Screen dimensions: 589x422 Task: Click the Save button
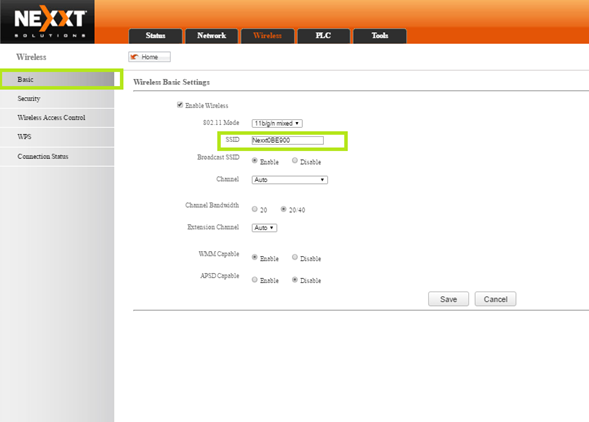[449, 299]
